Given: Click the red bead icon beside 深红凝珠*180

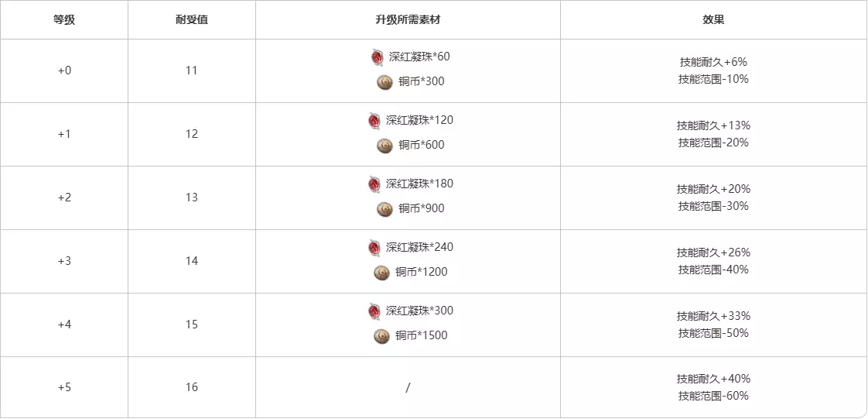Looking at the screenshot, I should coord(374,184).
